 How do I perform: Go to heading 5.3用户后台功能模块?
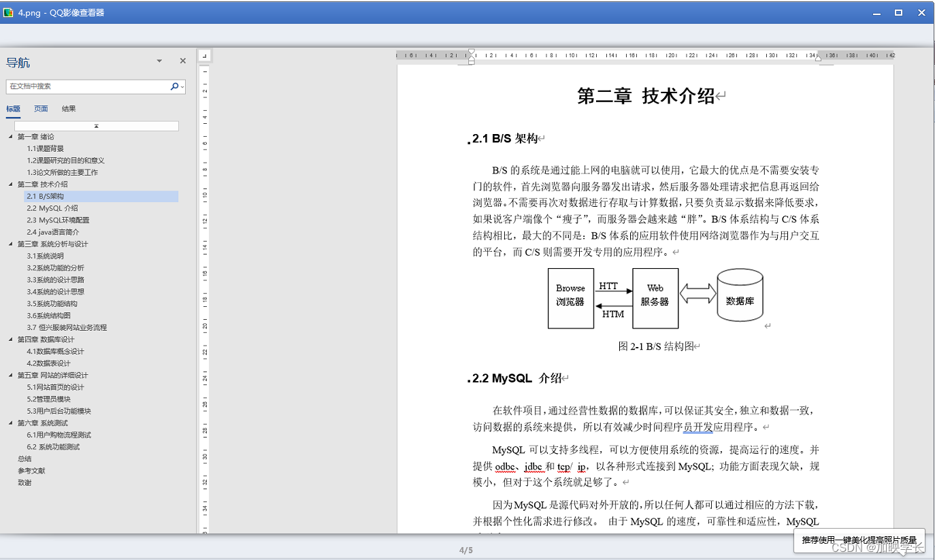click(59, 411)
